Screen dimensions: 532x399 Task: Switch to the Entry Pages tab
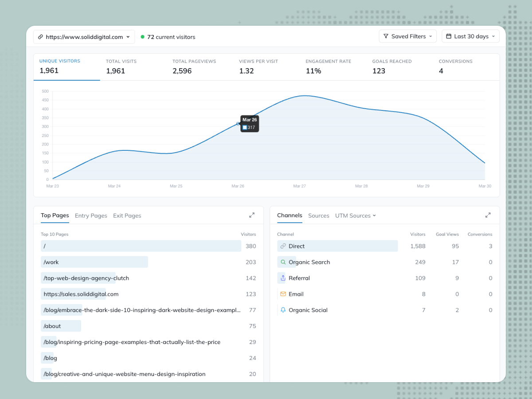coord(91,215)
